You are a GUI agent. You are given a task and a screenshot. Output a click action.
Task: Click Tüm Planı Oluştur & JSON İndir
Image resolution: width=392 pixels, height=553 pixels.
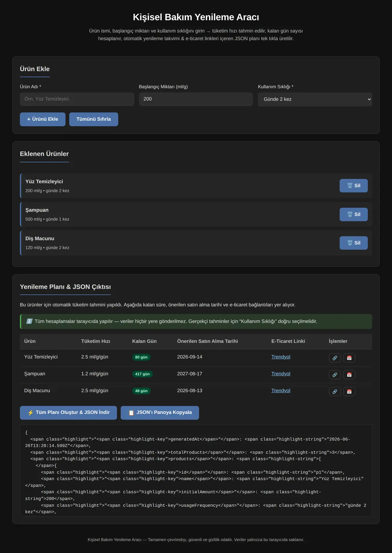pyautogui.click(x=68, y=413)
